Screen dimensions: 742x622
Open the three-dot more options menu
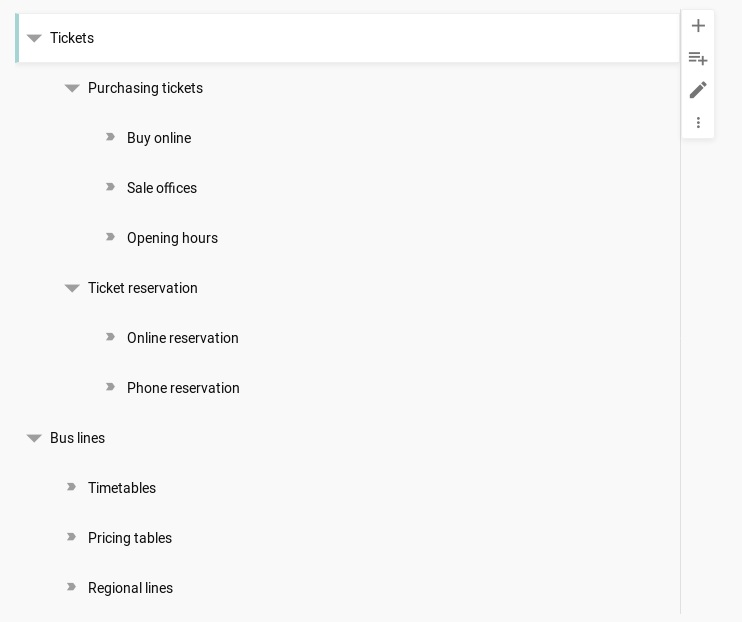coord(698,123)
